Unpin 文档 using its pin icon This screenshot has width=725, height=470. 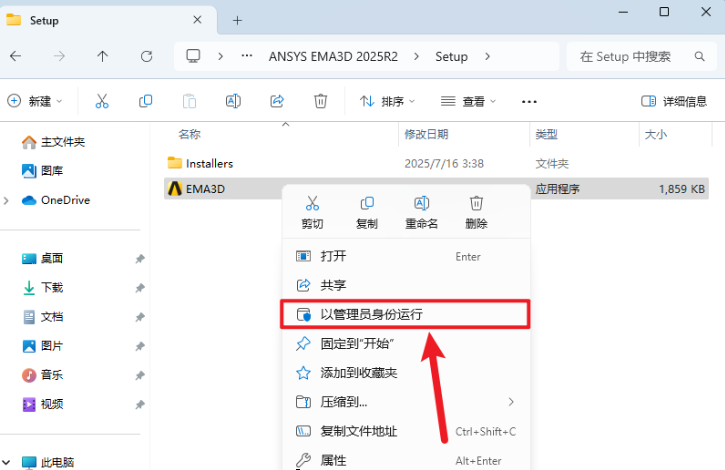click(x=140, y=317)
